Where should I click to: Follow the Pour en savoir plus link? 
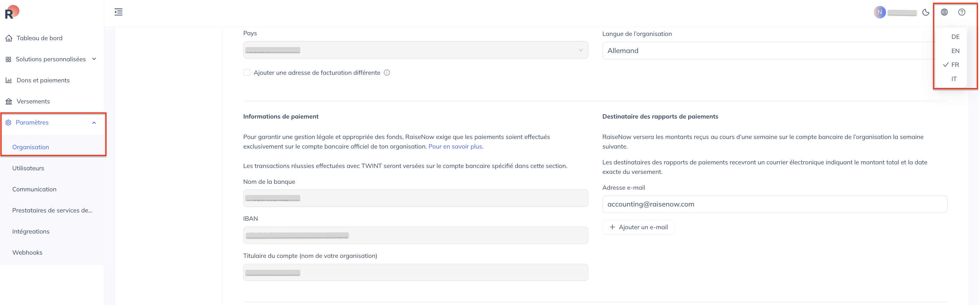(456, 146)
